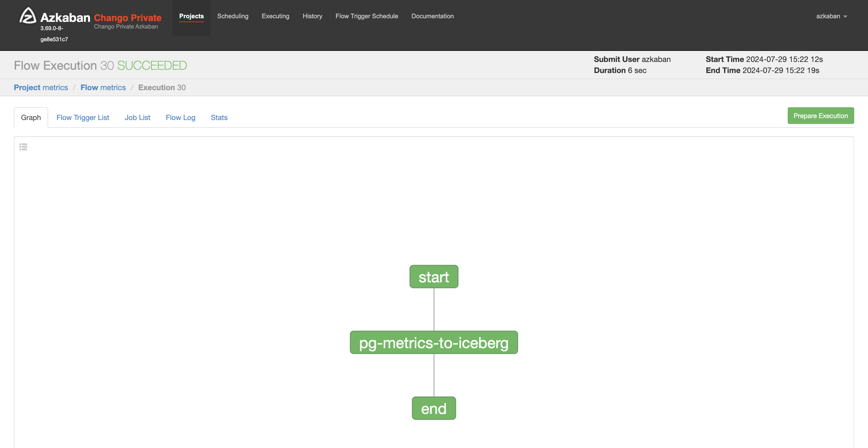The width and height of the screenshot is (868, 448).
Task: Click the Start Time value
Action: point(784,59)
